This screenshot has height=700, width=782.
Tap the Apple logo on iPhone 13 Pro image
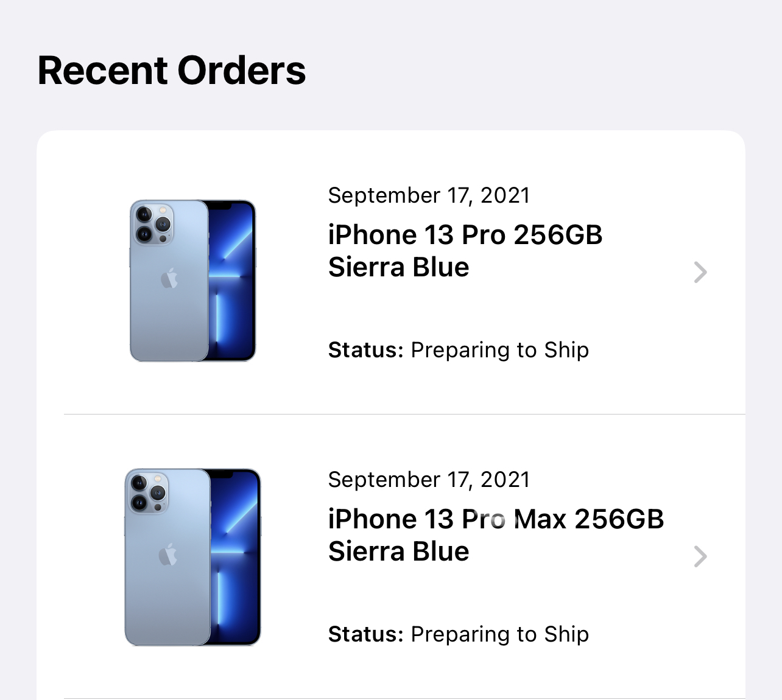169,278
